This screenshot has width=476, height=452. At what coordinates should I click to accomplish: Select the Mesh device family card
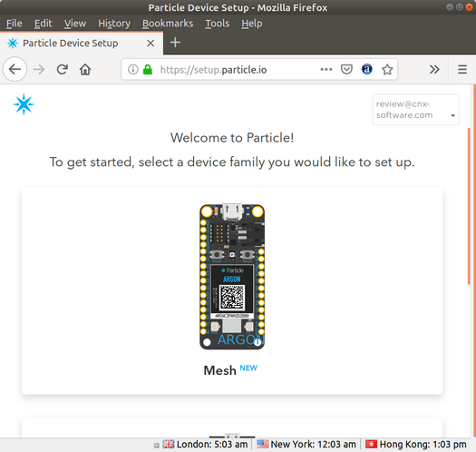tap(232, 290)
